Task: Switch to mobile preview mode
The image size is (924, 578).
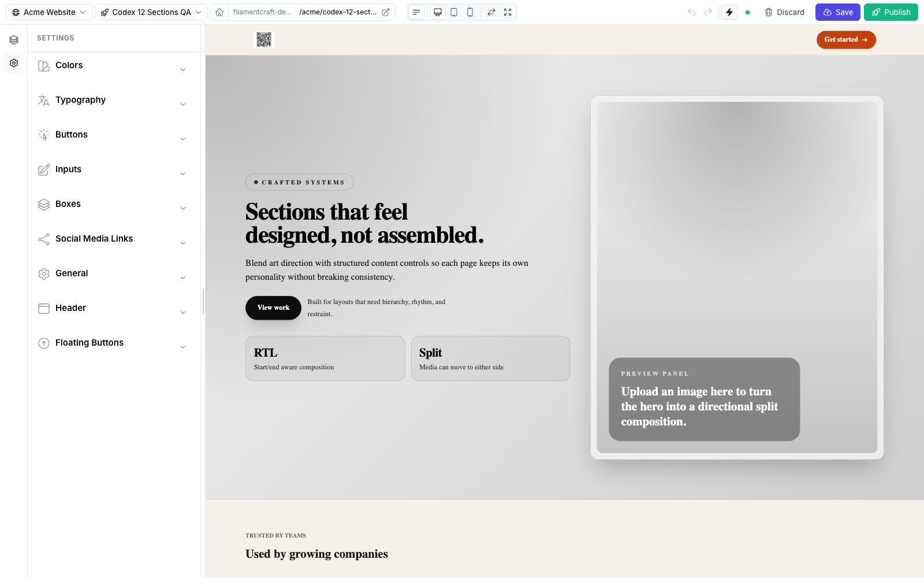Action: [x=470, y=12]
